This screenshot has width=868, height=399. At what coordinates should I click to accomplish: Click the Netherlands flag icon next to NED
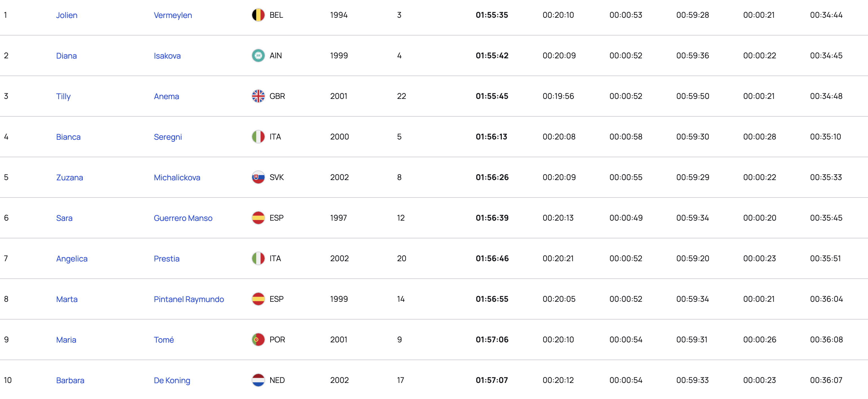(x=258, y=380)
